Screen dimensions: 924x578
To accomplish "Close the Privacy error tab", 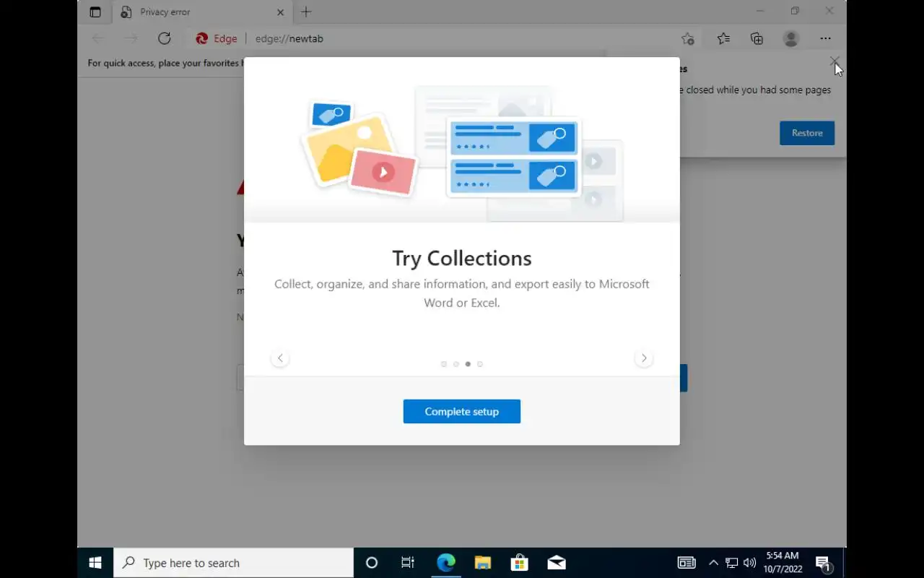I will tap(280, 12).
